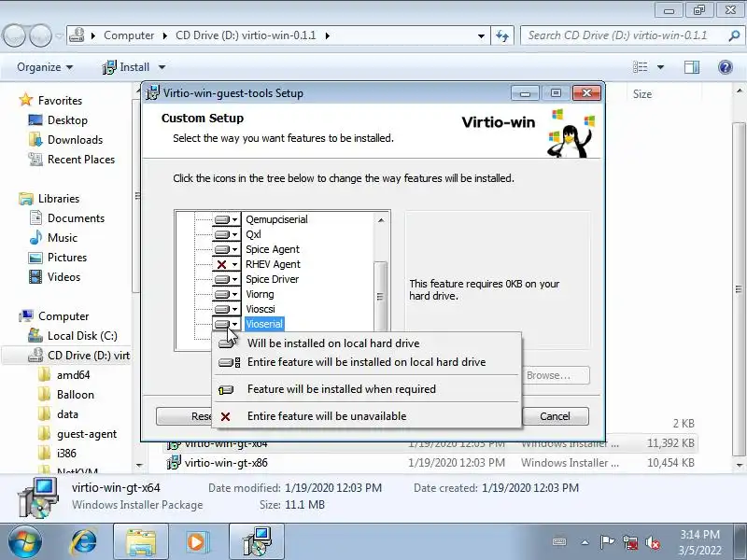The height and width of the screenshot is (560, 747).
Task: Select Vioserial feature label
Action: pos(264,324)
